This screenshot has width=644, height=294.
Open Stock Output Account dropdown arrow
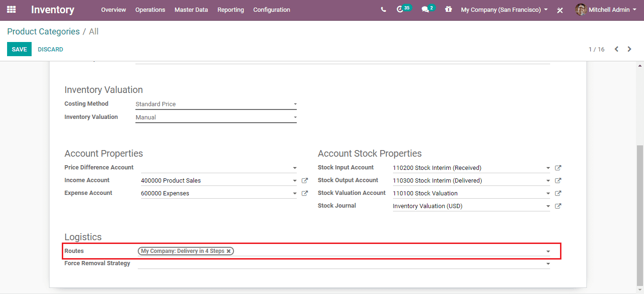click(548, 181)
